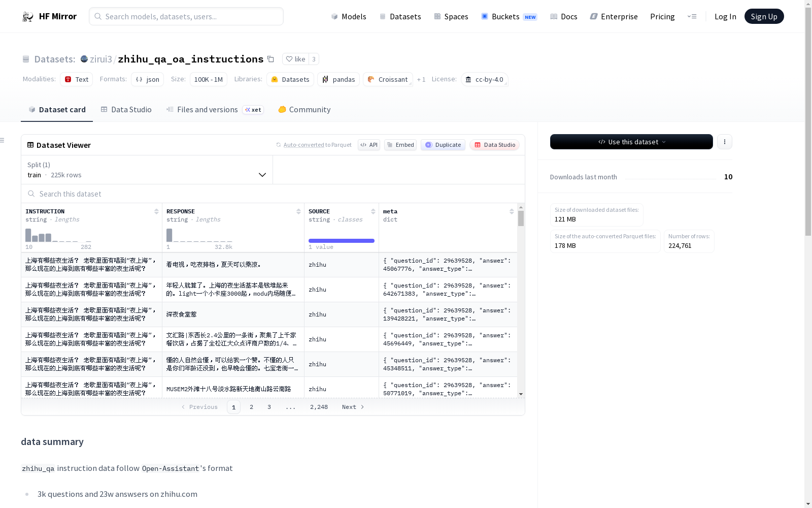Screen dimensions: 812x508
Task: Click the INSTRUCTION lengths histogram
Action: point(58,235)
